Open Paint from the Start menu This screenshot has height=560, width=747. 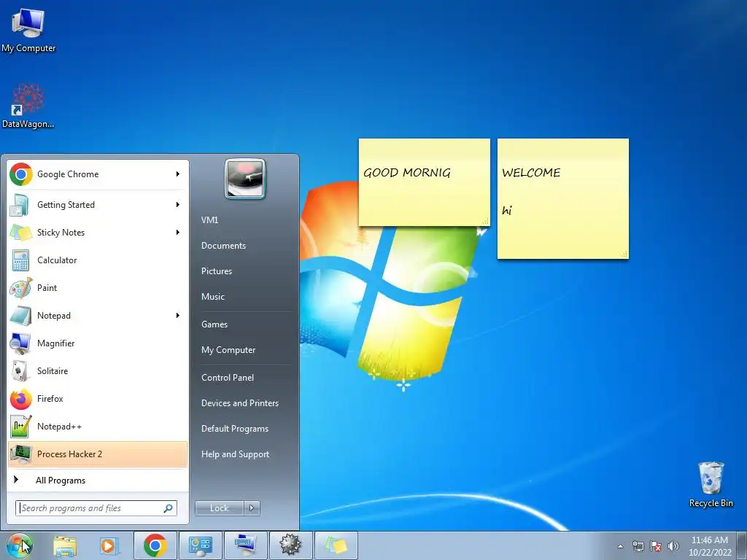point(98,287)
